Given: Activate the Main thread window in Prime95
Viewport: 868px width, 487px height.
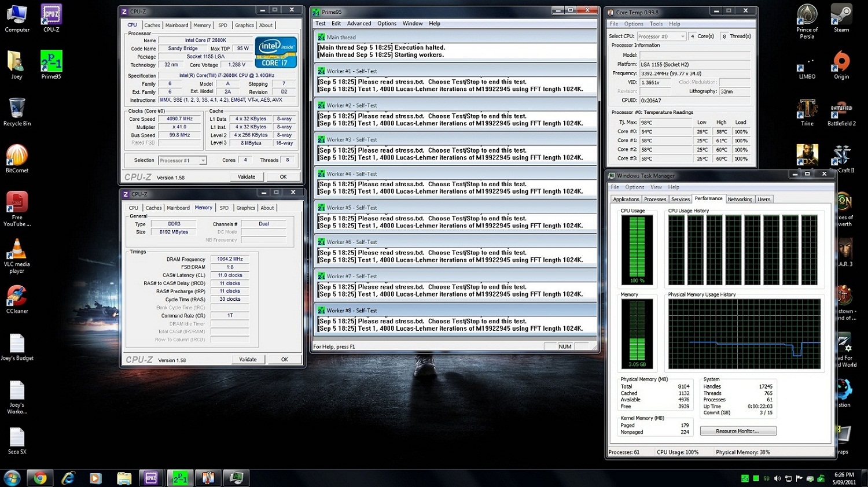Looking at the screenshot, I should 456,37.
